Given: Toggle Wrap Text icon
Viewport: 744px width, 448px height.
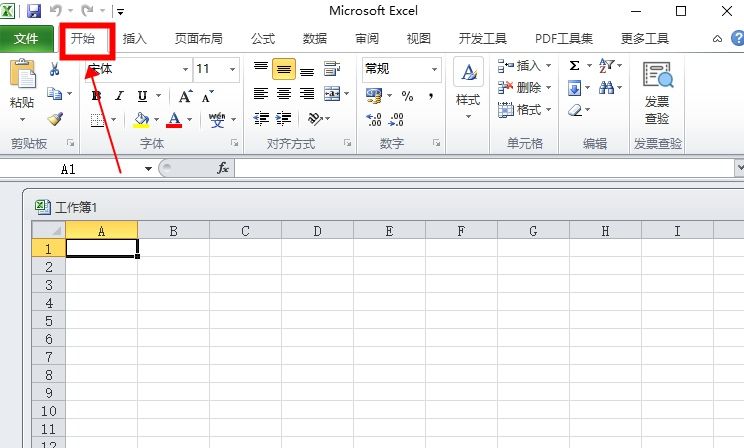Looking at the screenshot, I should [332, 68].
